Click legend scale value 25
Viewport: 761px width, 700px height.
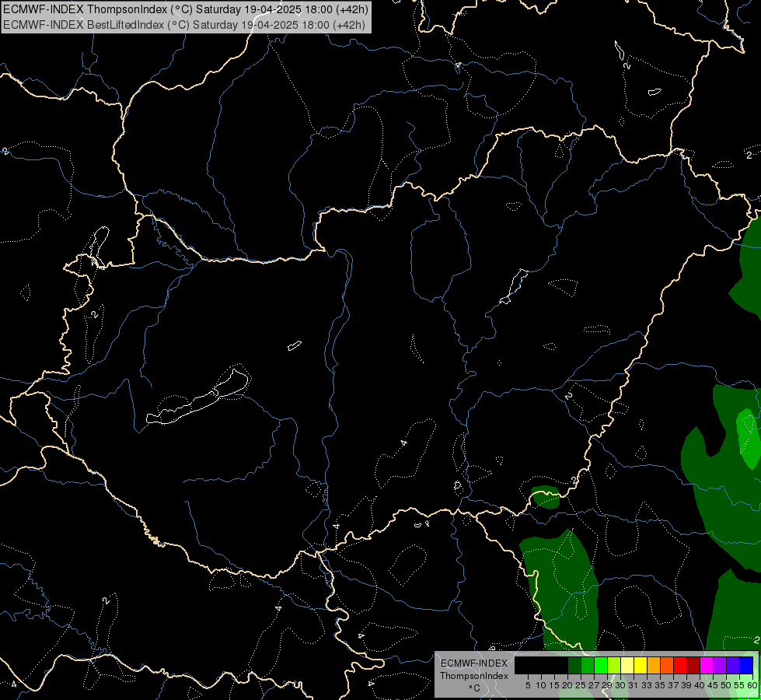[x=581, y=685]
